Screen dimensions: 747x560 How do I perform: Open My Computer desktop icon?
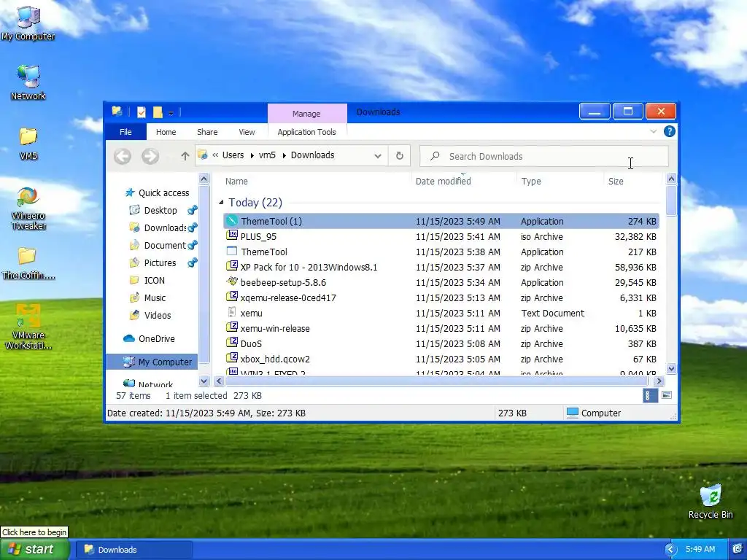(28, 23)
